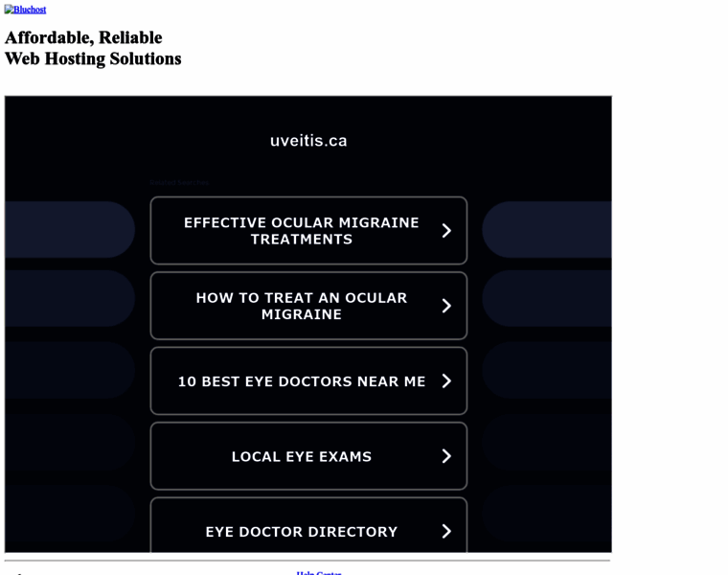Click chevron next to How To Treat An Ocular Migraine
This screenshot has width=728, height=575.
[x=446, y=306]
